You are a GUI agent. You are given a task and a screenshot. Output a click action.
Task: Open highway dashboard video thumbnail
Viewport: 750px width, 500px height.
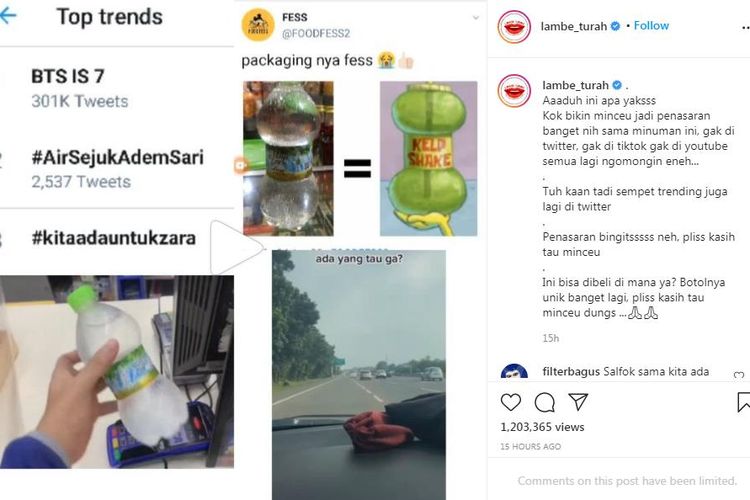(359, 375)
